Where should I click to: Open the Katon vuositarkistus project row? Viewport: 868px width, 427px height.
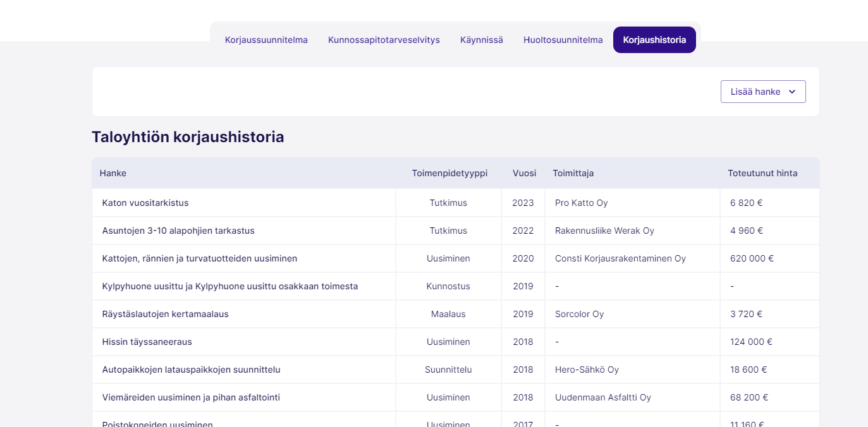click(145, 203)
